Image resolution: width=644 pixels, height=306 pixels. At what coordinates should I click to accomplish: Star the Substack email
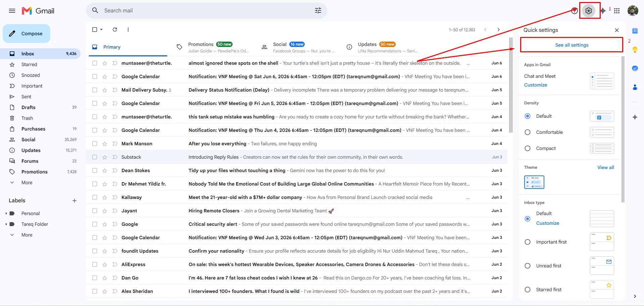coord(105,157)
